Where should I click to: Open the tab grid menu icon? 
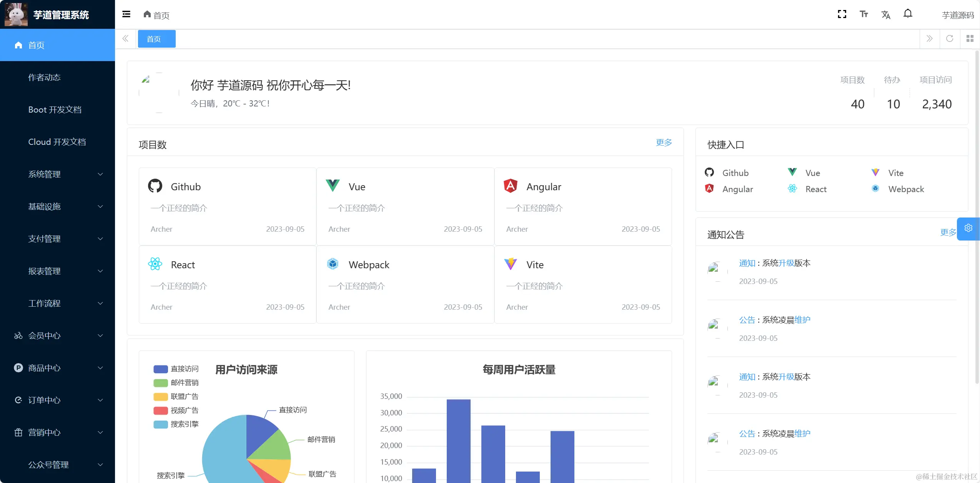[970, 38]
